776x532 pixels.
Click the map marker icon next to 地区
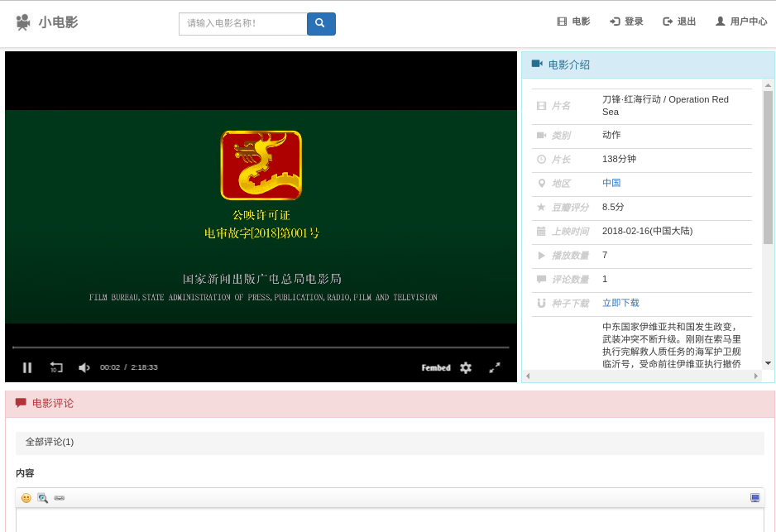(x=542, y=184)
